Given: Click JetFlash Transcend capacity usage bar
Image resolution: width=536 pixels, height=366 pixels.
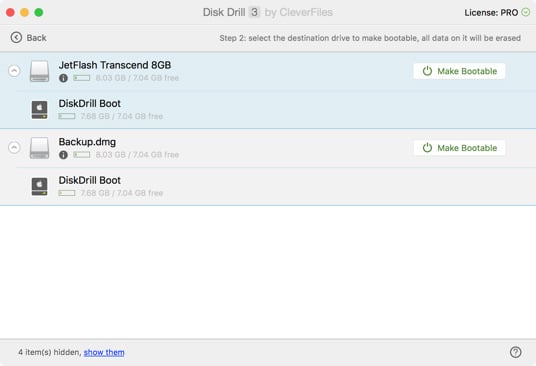Looking at the screenshot, I should pos(82,78).
